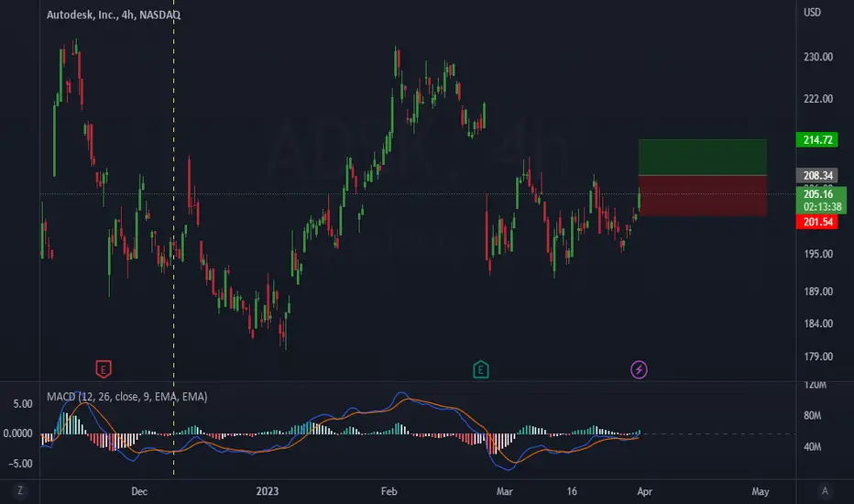854x504 pixels.
Task: Click the Apr time axis label
Action: pos(644,491)
